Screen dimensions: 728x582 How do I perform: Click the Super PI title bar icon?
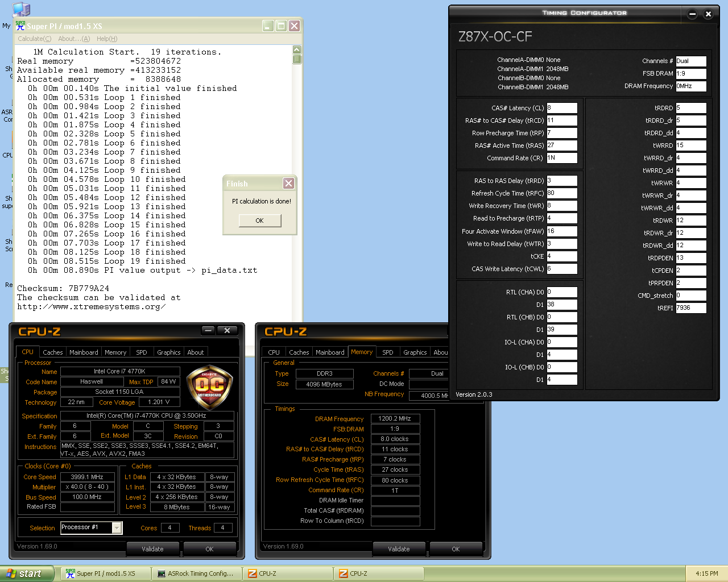pyautogui.click(x=20, y=26)
